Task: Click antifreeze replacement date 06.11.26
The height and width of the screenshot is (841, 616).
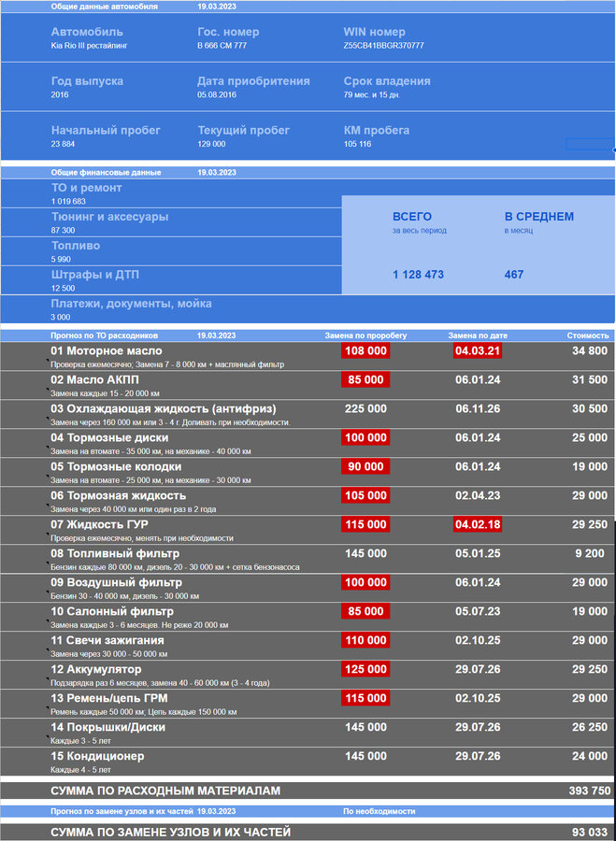Action: point(478,408)
